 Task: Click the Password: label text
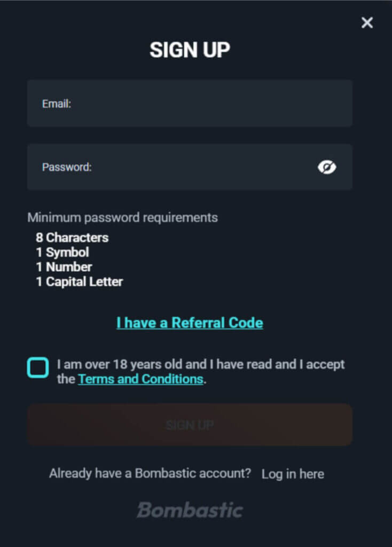pos(67,167)
